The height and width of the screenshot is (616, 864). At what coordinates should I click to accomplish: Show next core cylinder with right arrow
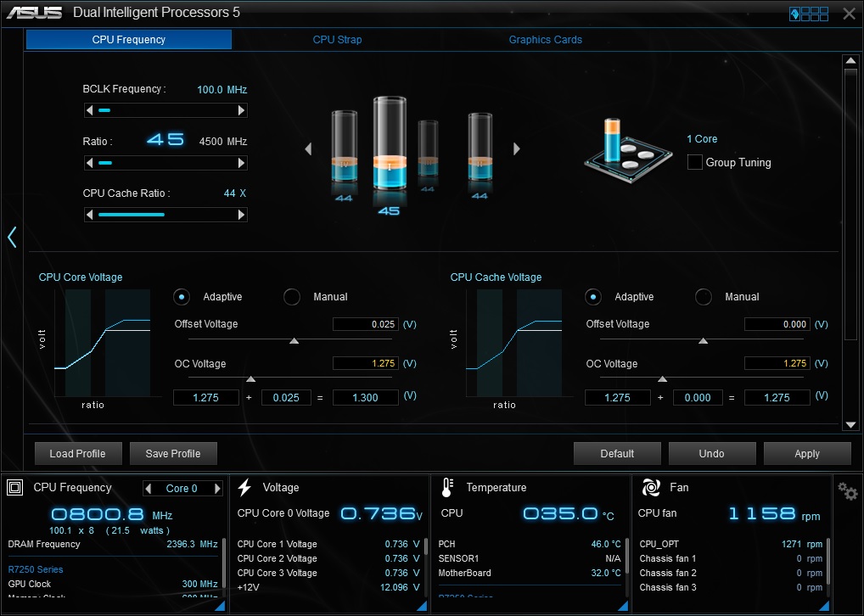coord(516,148)
